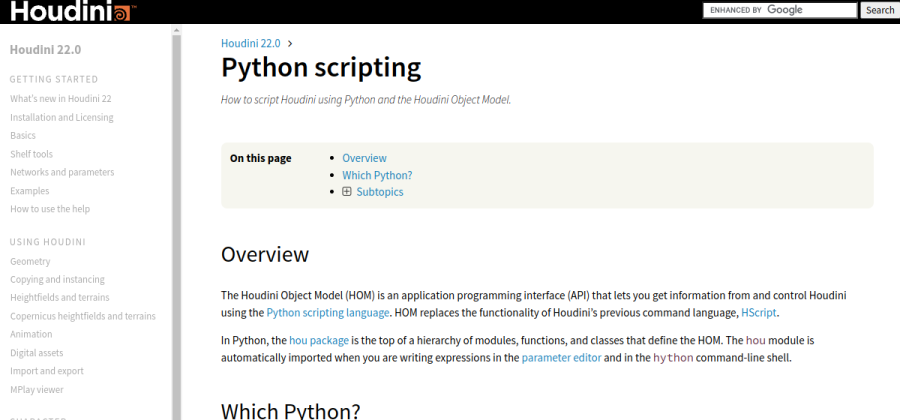This screenshot has width=900, height=420.
Task: Open the Subtopics link
Action: [x=379, y=192]
